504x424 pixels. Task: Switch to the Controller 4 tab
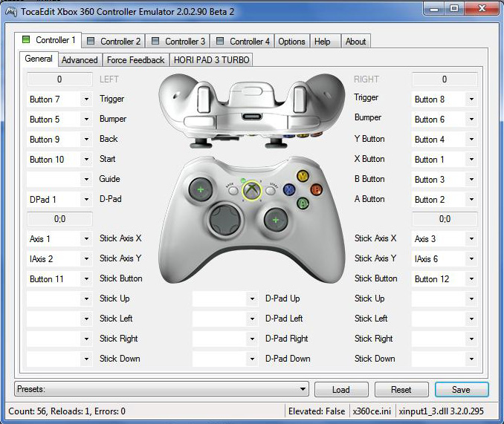coord(242,41)
